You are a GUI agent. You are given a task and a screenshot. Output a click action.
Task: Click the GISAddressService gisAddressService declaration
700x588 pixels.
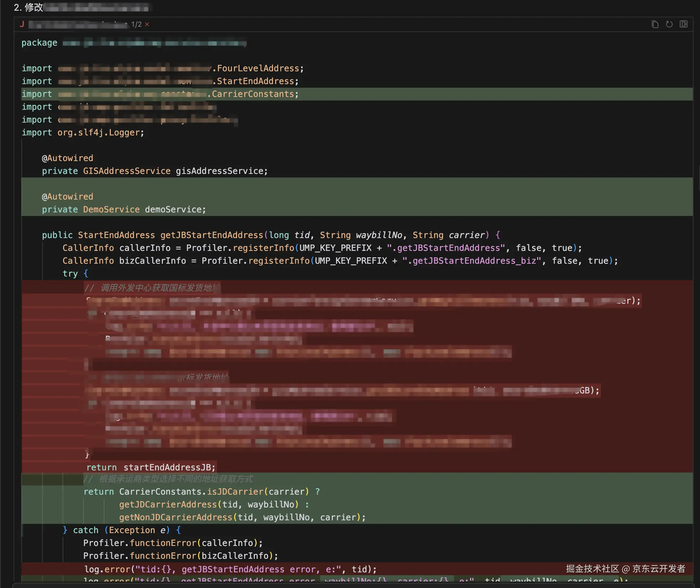[155, 171]
